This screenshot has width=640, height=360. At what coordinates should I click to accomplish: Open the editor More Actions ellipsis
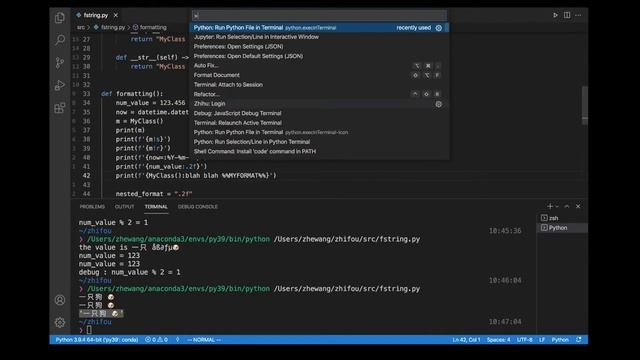[x=578, y=15]
